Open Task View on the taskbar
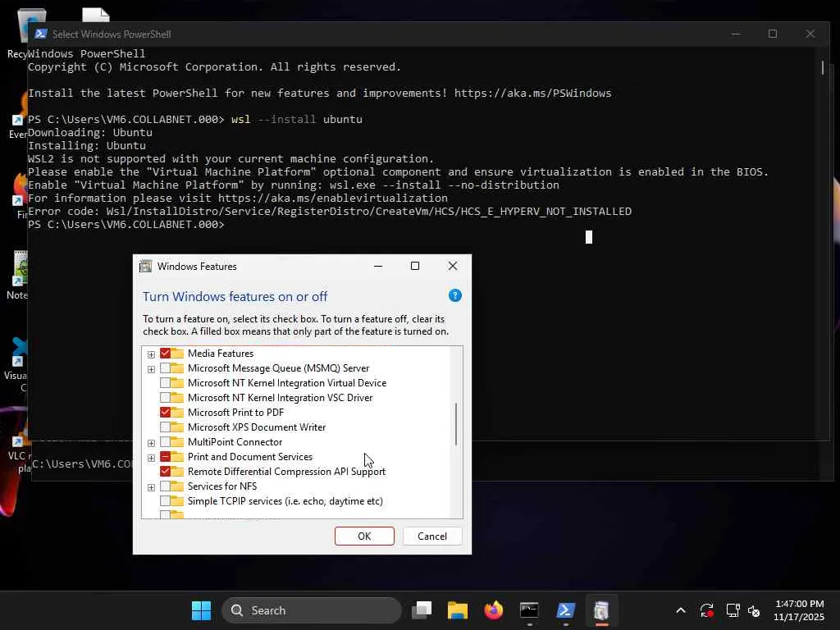 pyautogui.click(x=422, y=610)
